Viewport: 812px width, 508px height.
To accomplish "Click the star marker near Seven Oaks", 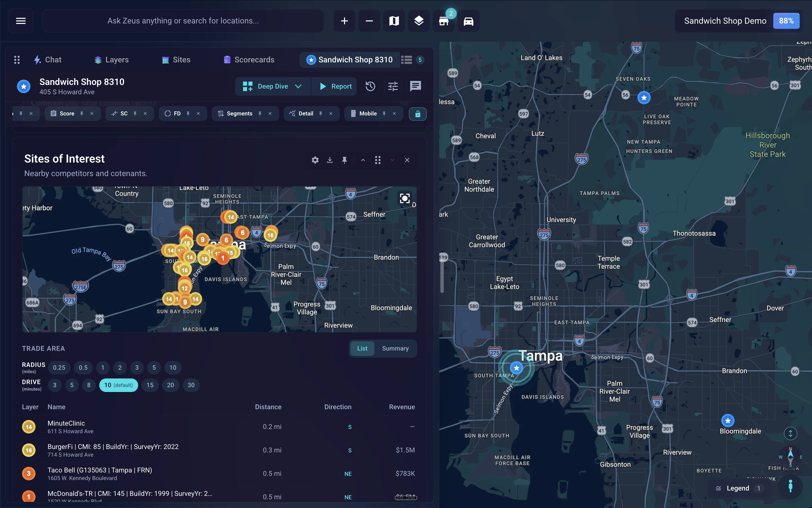I will (644, 98).
